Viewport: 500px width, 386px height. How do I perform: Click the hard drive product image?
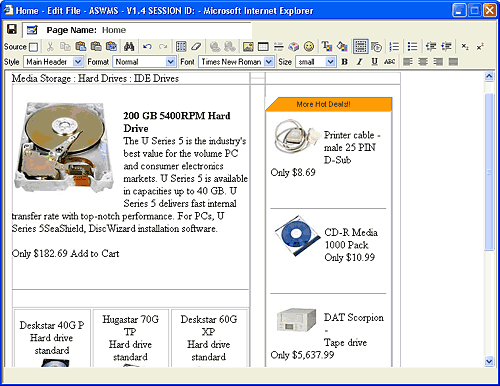63,147
